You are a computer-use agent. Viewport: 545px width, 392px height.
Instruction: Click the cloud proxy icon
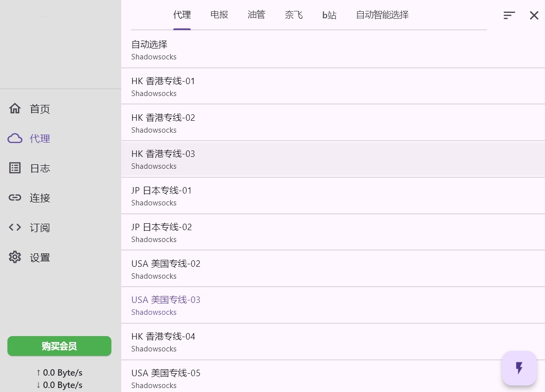tap(15, 139)
